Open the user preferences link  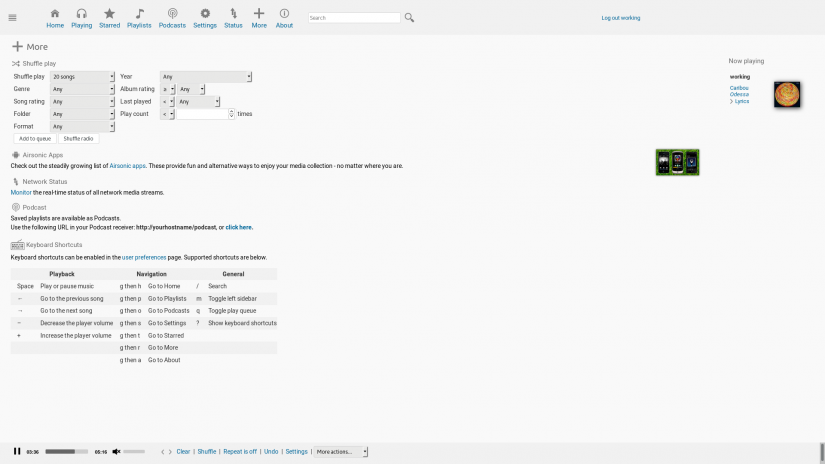[144, 257]
